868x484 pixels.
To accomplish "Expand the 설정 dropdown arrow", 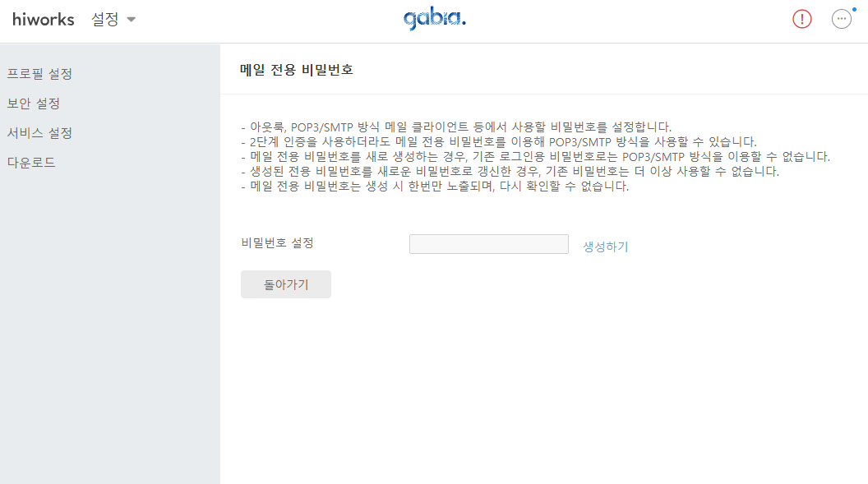I will pos(132,20).
